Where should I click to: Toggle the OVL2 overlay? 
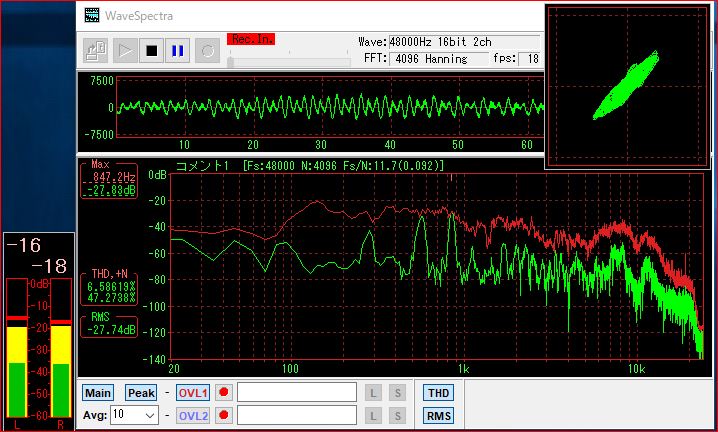(194, 415)
